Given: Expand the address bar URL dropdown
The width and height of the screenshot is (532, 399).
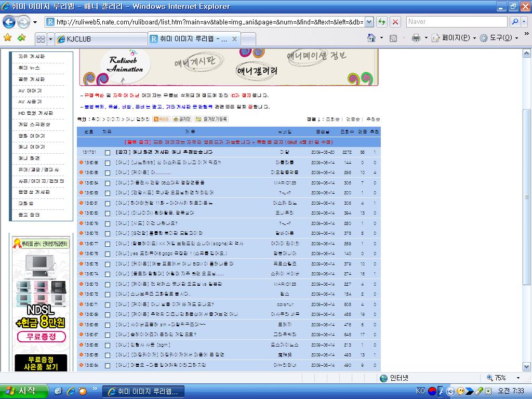Looking at the screenshot, I should point(369,22).
